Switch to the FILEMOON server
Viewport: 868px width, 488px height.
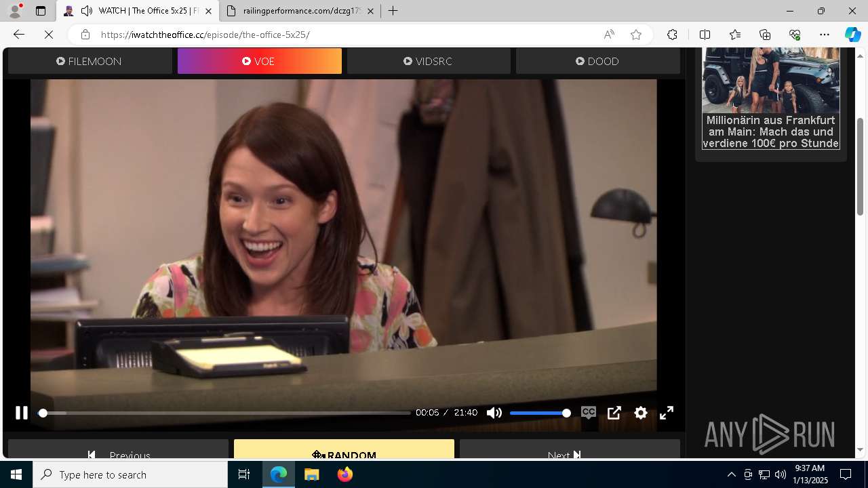click(90, 61)
